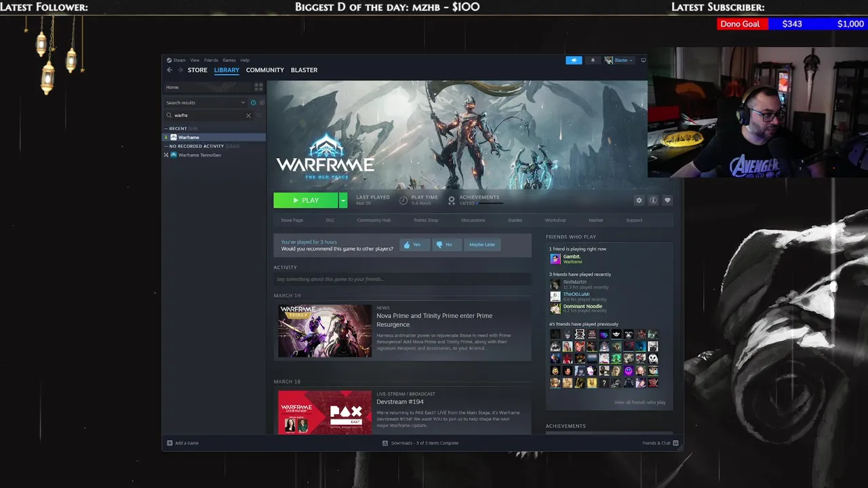
Task: Click the play time clock icon
Action: pos(403,200)
